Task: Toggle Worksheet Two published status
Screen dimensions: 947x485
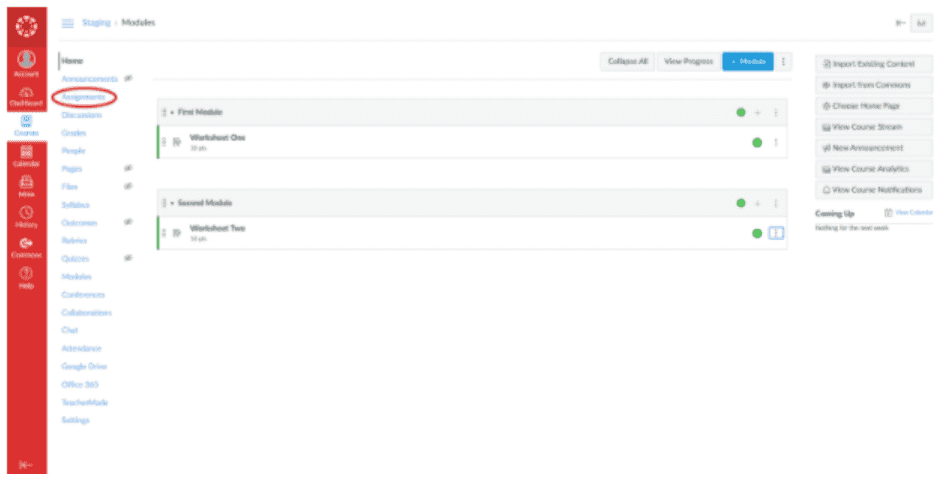Action: pos(757,233)
